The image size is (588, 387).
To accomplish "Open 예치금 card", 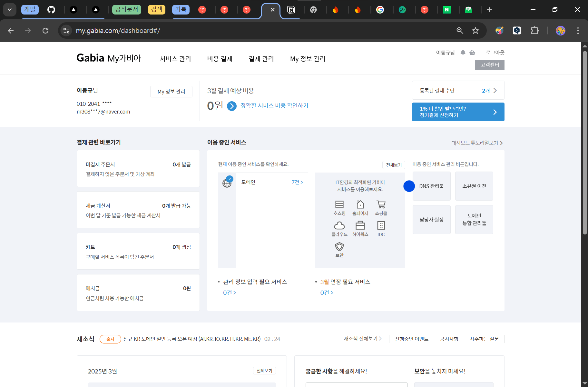I will (138, 293).
